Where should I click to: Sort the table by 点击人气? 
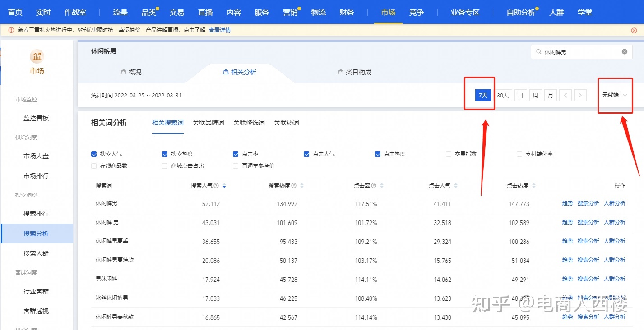point(455,186)
